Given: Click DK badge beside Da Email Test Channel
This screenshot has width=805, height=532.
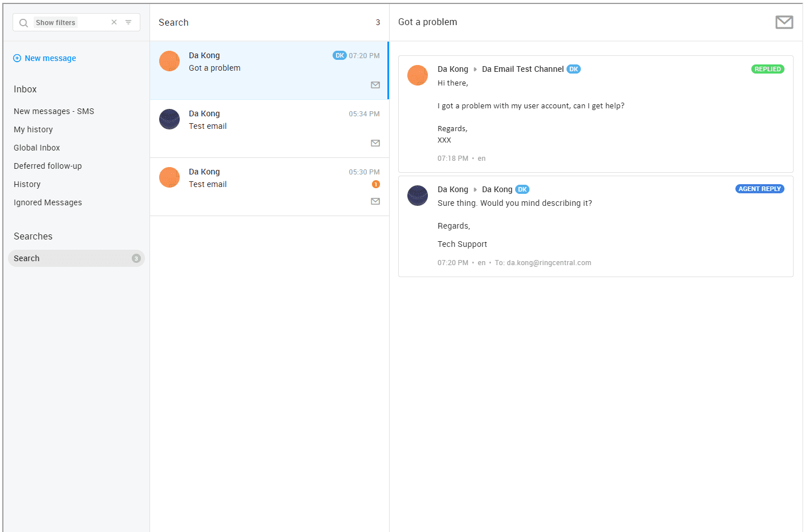Looking at the screenshot, I should 573,69.
